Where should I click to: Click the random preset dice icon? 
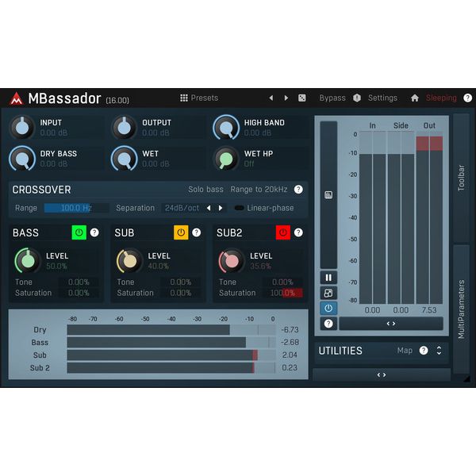coord(302,98)
